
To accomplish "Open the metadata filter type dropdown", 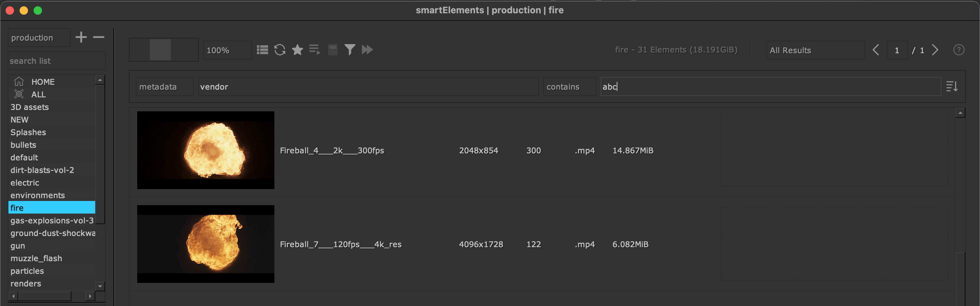I will click(x=164, y=87).
